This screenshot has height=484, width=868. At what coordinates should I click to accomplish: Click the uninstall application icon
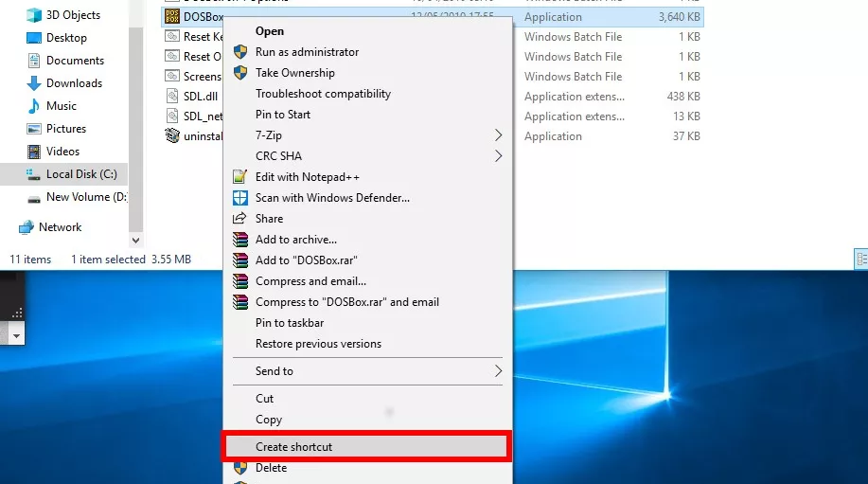172,135
